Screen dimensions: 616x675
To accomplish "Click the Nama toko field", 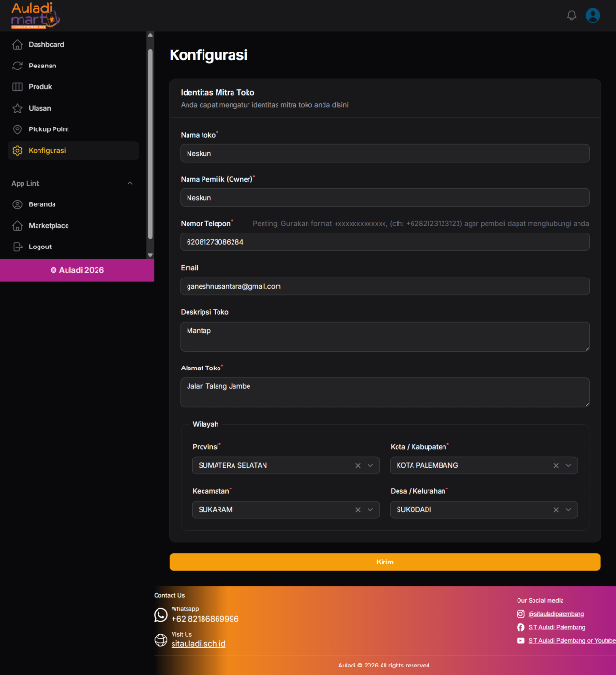I will [384, 153].
